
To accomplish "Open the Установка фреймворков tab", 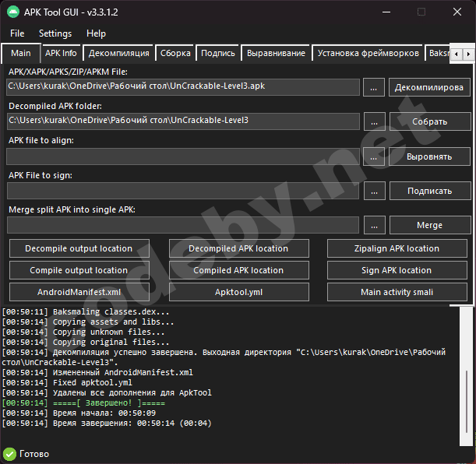I will (368, 53).
